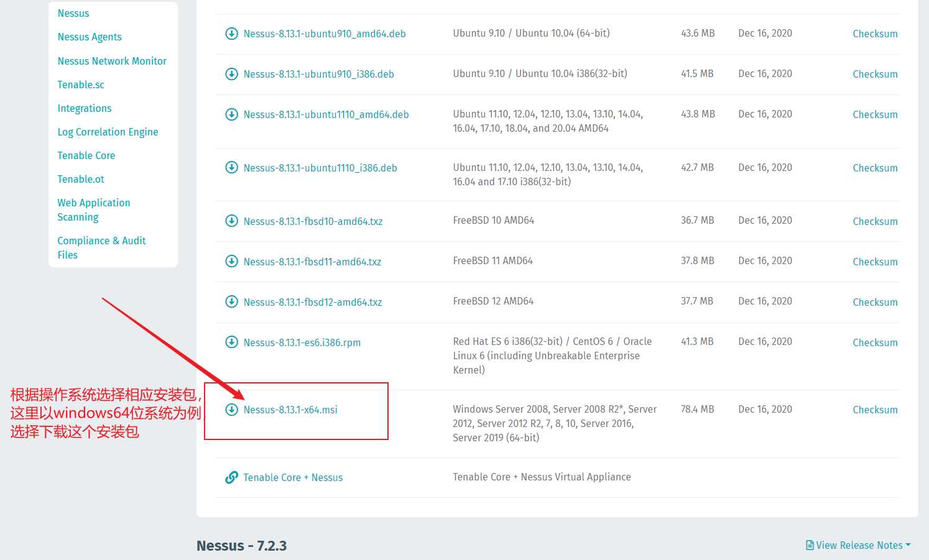Screen dimensions: 929x560
Task: Open Compliance & Audit Files sidebar item
Action: click(101, 247)
